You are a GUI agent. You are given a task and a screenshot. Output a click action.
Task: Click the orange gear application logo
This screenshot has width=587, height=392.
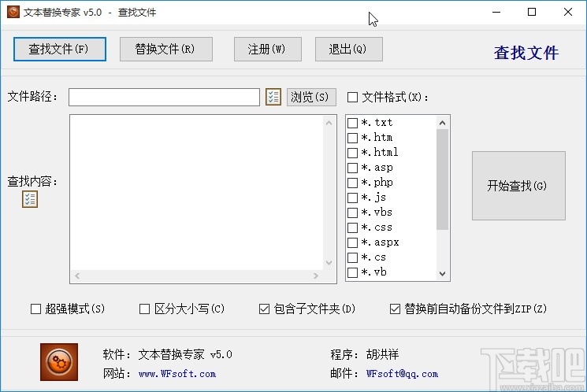pos(59,362)
